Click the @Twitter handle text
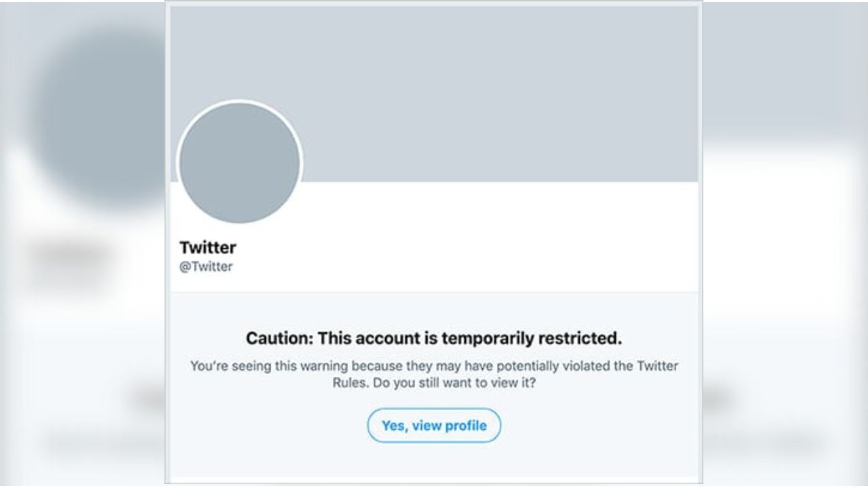Viewport: 868px width, 488px height. 205,266
